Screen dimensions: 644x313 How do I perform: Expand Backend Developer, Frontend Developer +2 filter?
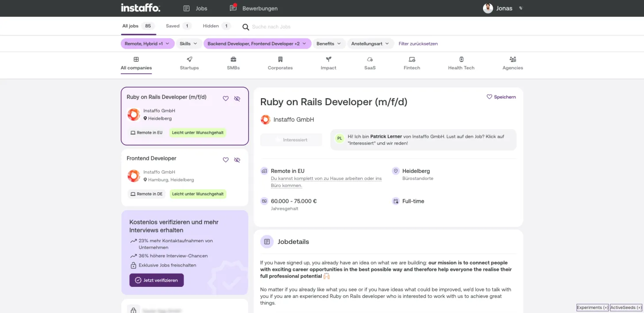pos(257,44)
